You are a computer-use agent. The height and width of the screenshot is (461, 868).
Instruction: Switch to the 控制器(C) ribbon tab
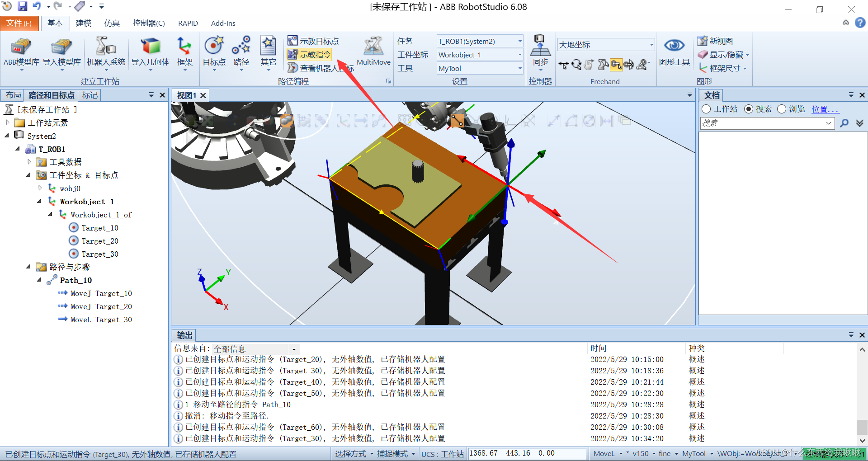pos(149,23)
